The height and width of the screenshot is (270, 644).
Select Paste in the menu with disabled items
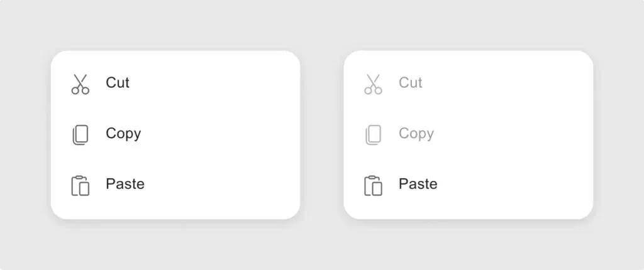[418, 184]
